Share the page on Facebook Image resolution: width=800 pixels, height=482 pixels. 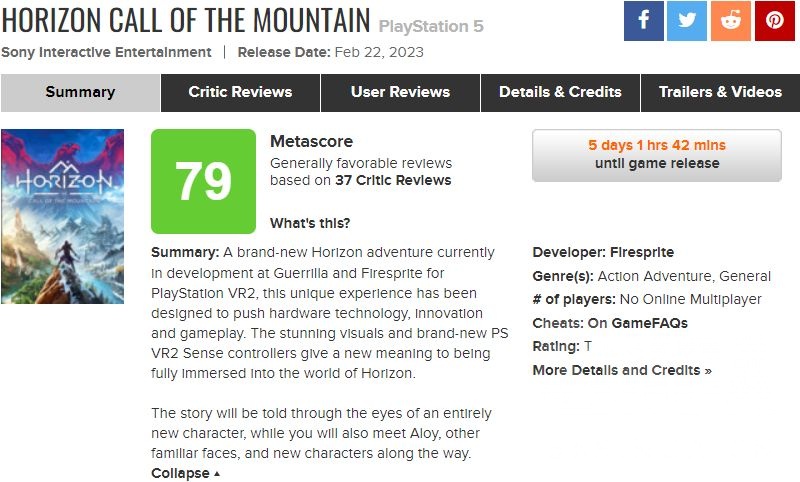click(644, 21)
